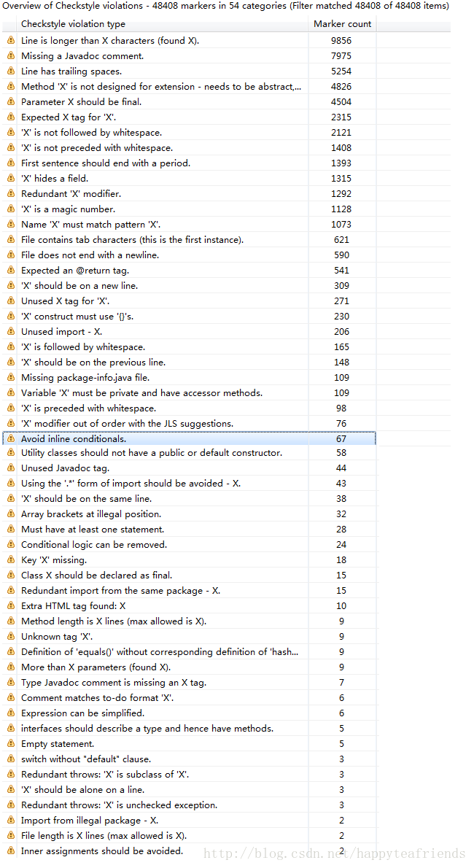Select 'Redundant throws: 'X' is subclass of 'X'.' row
The width and height of the screenshot is (474, 868).
190,775
